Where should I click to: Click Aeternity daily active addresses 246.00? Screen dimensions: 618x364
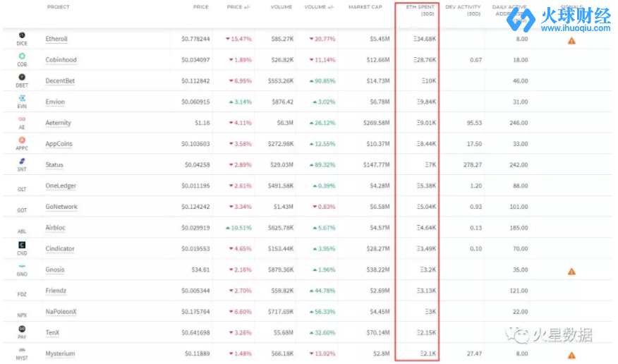point(519,123)
